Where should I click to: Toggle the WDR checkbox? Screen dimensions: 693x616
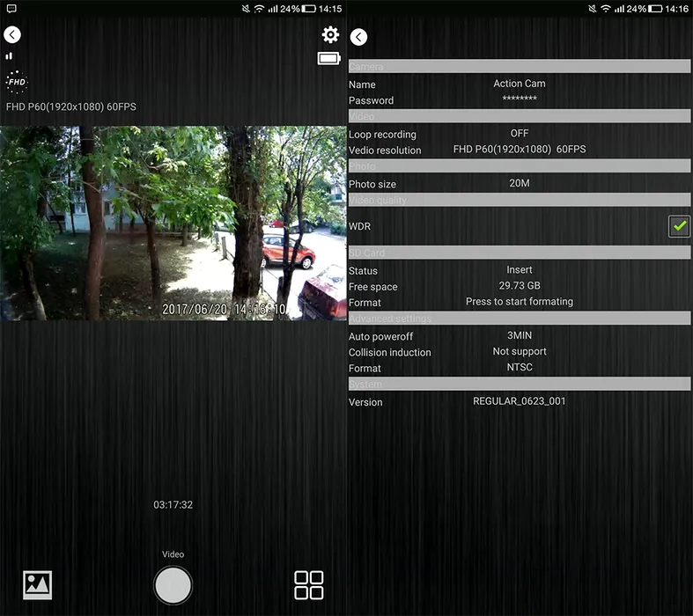tap(679, 226)
